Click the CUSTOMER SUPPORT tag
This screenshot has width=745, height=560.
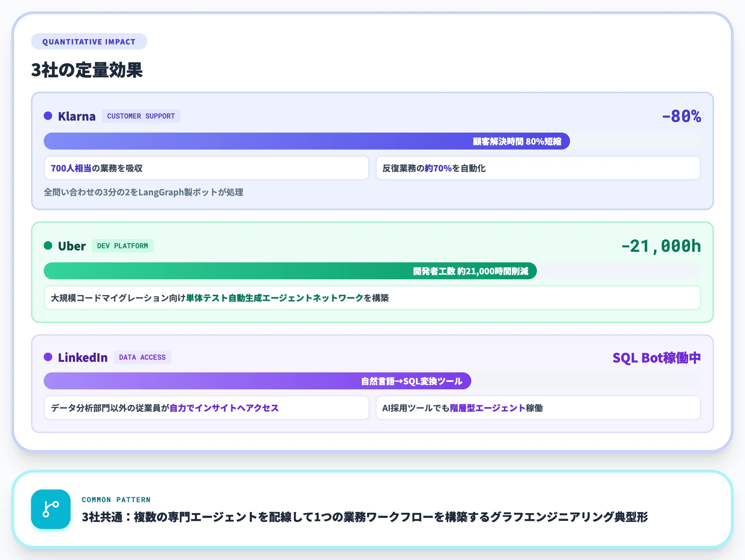click(x=141, y=116)
